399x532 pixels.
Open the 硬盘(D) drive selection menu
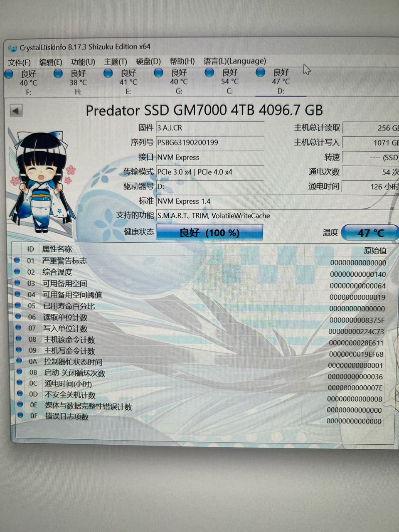(x=149, y=62)
